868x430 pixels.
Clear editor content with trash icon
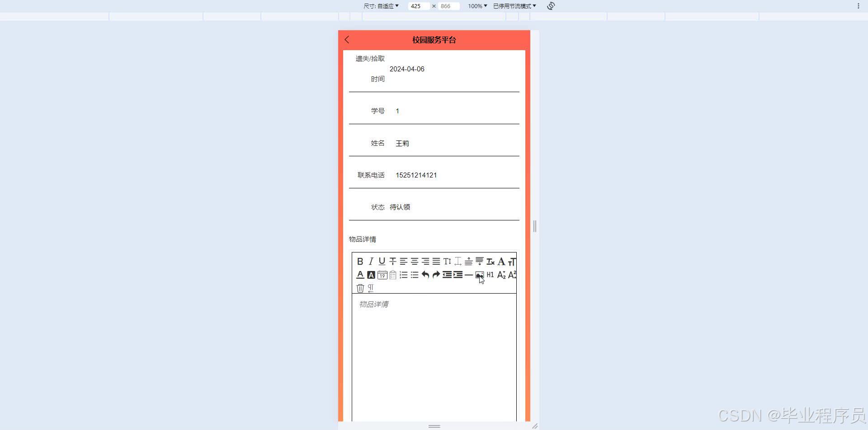tap(360, 288)
